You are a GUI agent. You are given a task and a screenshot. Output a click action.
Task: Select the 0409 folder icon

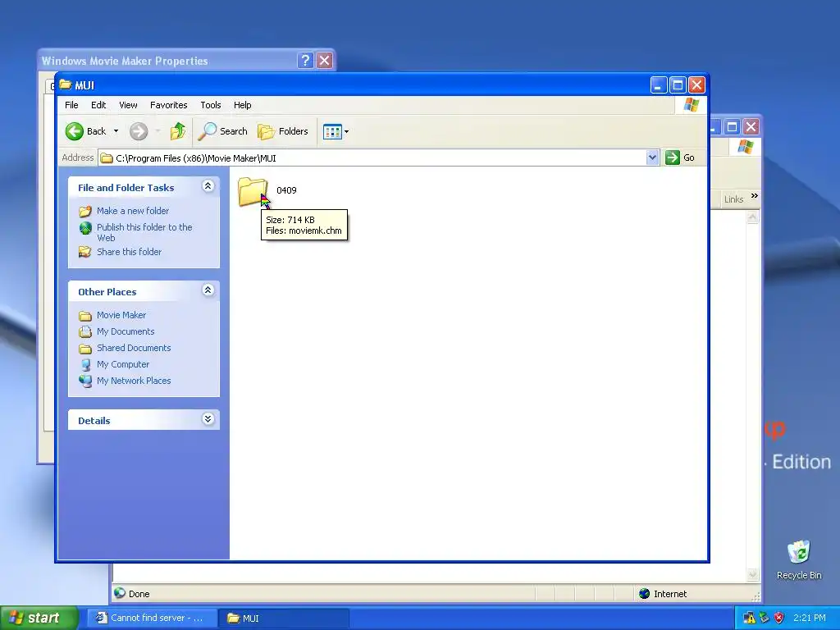point(253,191)
